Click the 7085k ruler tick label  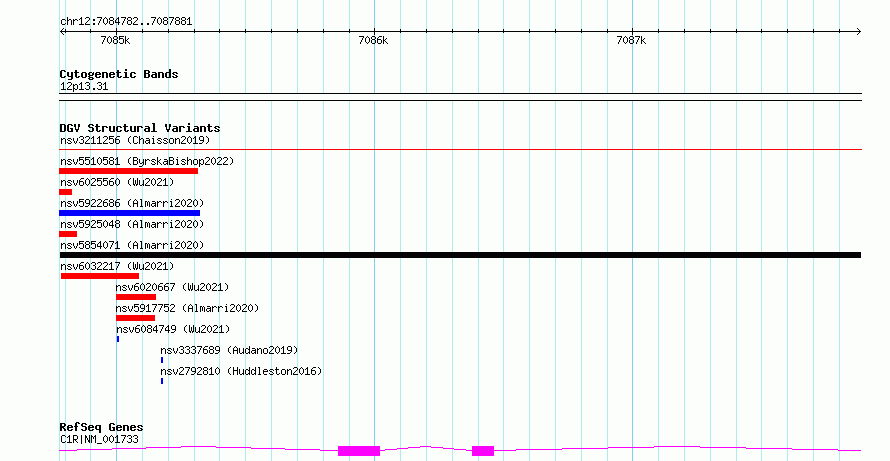[115, 40]
